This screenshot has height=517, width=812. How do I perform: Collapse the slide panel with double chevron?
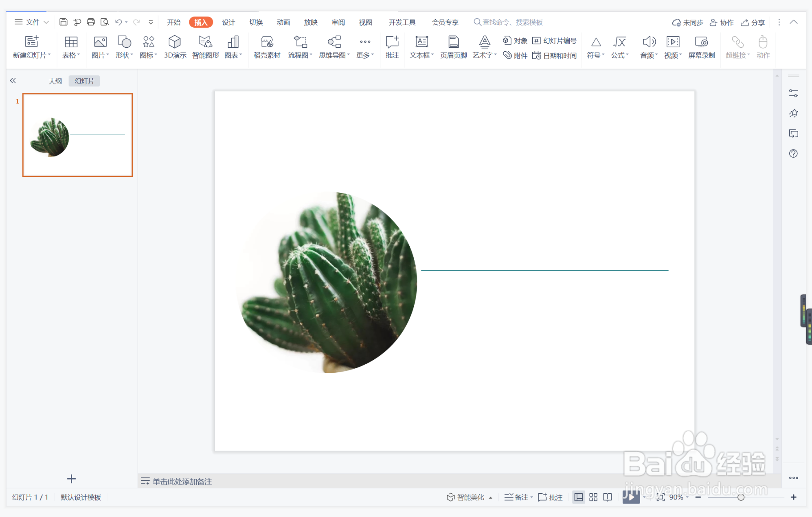[13, 81]
